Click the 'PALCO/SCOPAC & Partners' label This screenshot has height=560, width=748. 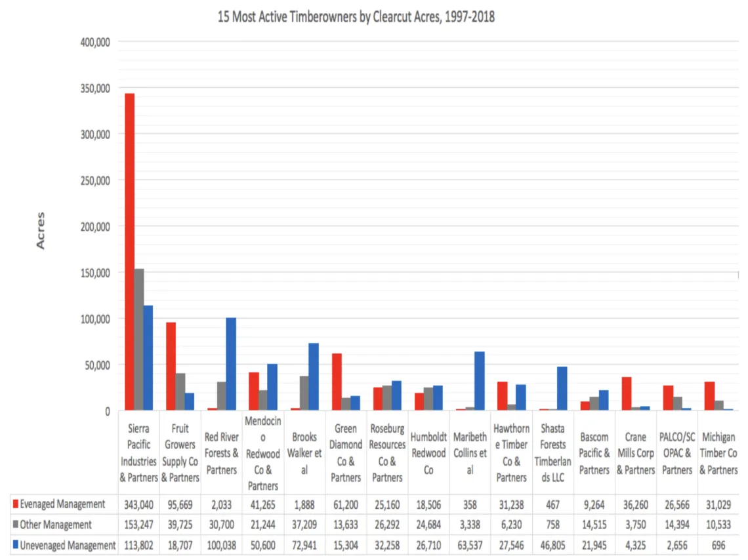point(677,453)
